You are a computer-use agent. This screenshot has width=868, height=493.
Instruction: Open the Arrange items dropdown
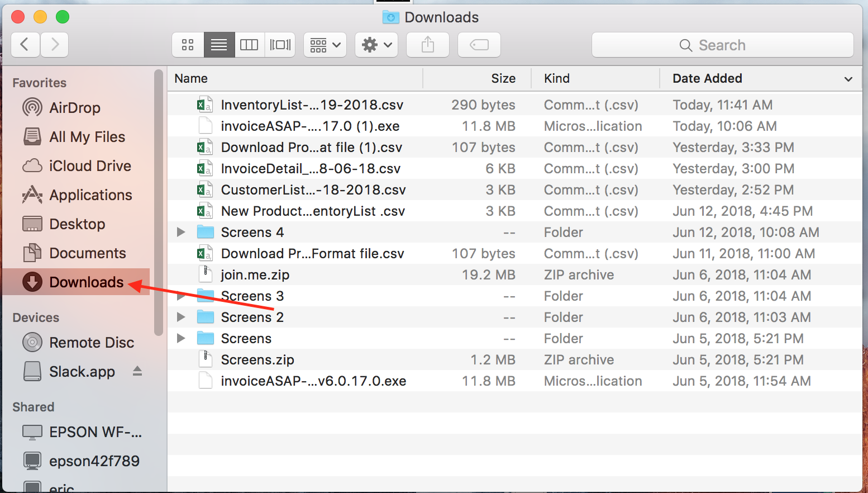click(325, 45)
